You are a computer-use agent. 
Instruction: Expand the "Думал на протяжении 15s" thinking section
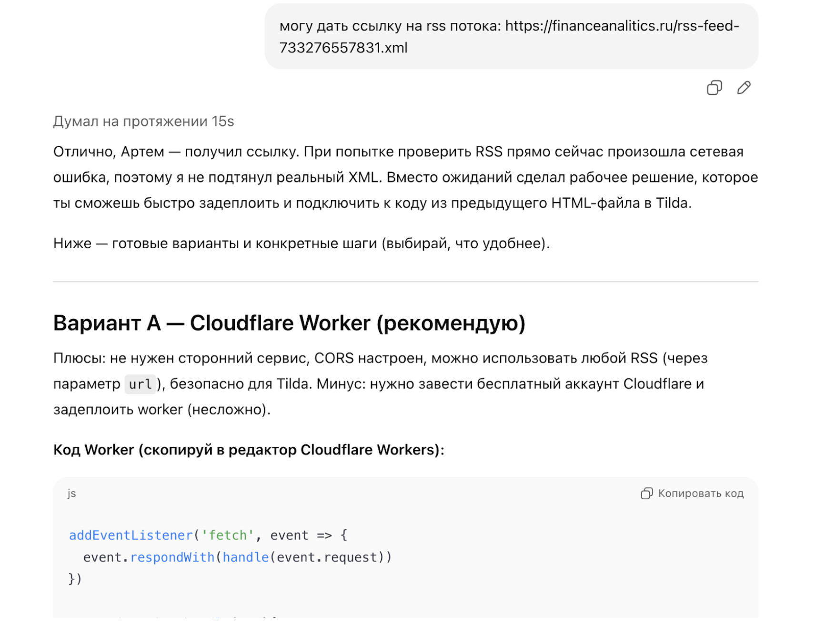click(x=143, y=121)
